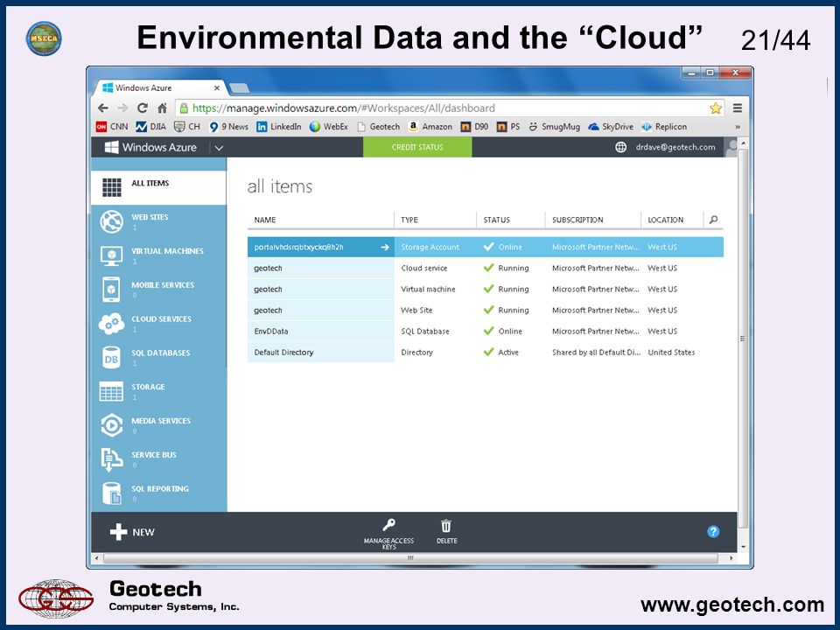Open the SQL Reporting icon

(x=111, y=493)
